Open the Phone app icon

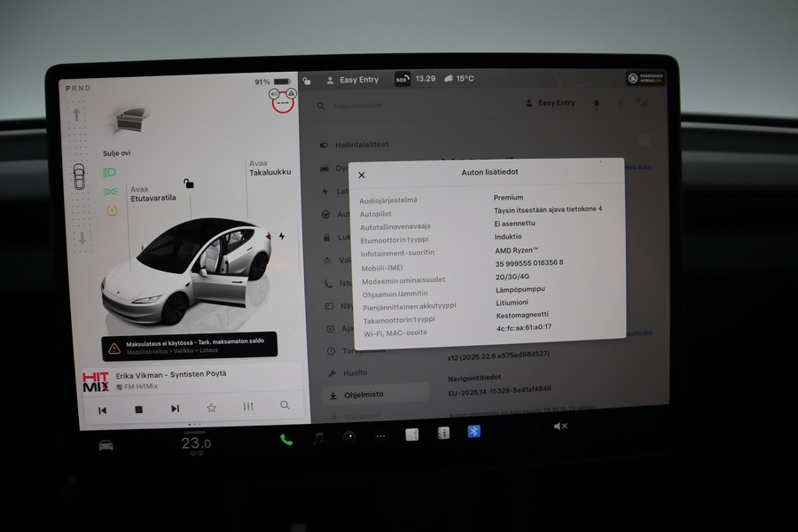(285, 436)
